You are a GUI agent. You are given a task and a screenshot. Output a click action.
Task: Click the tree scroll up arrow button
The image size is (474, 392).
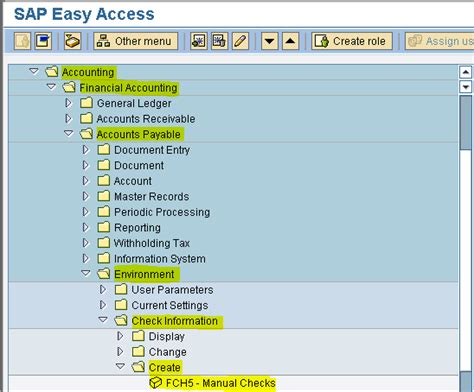(x=465, y=72)
